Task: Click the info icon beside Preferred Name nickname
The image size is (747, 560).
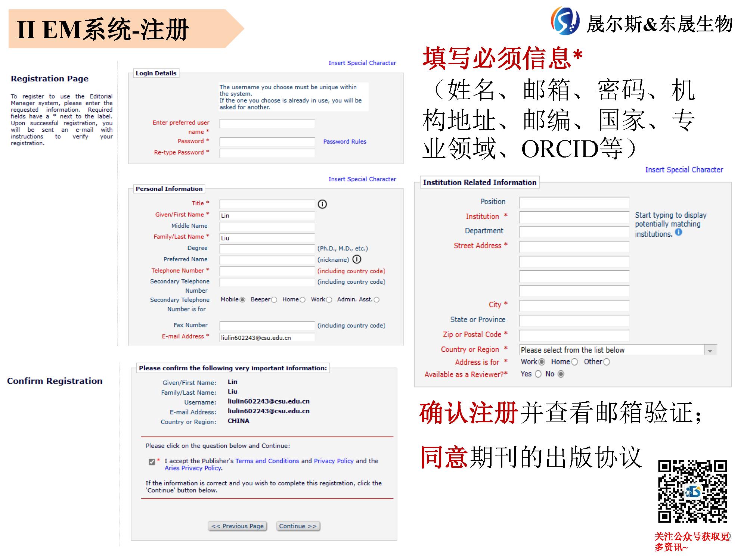Action: tap(357, 259)
